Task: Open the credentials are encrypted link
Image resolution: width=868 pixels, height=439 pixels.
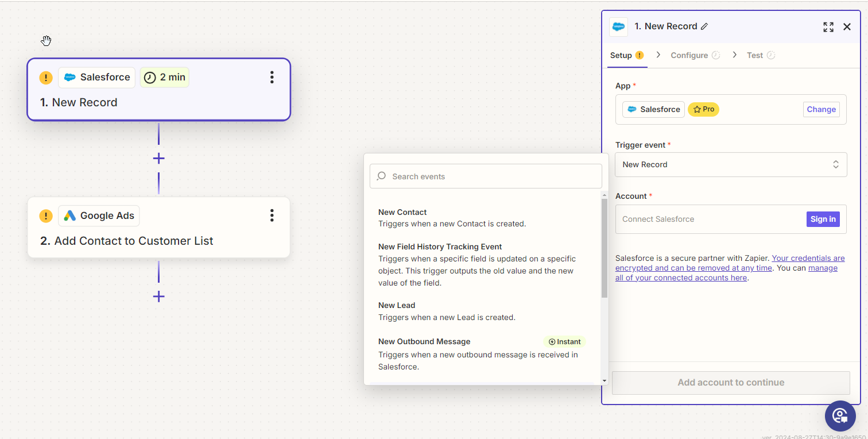Action: click(x=730, y=263)
